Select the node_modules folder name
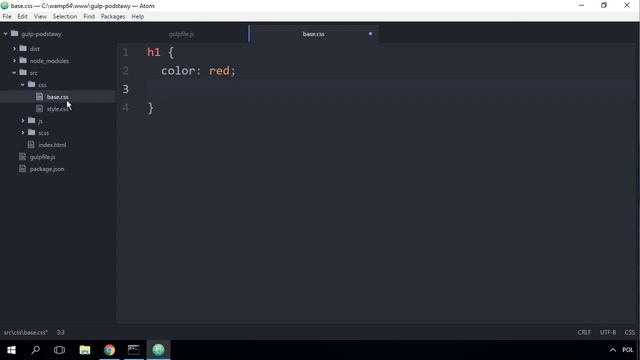 [x=49, y=61]
